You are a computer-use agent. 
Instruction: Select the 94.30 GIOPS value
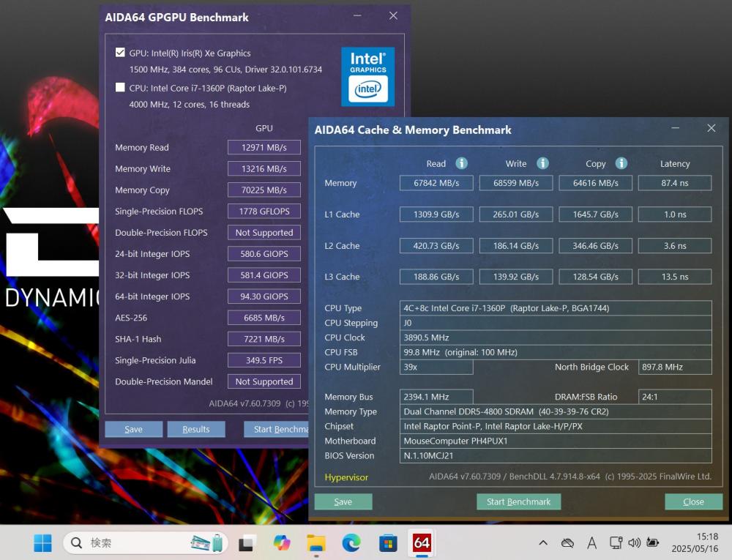pyautogui.click(x=264, y=296)
